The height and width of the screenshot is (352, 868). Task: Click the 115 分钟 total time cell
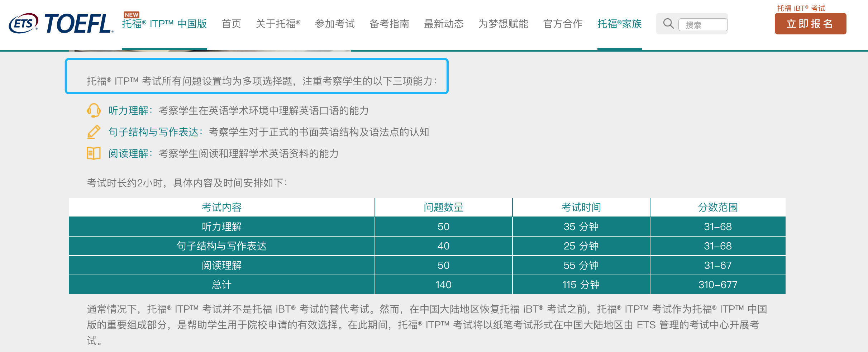[581, 285]
